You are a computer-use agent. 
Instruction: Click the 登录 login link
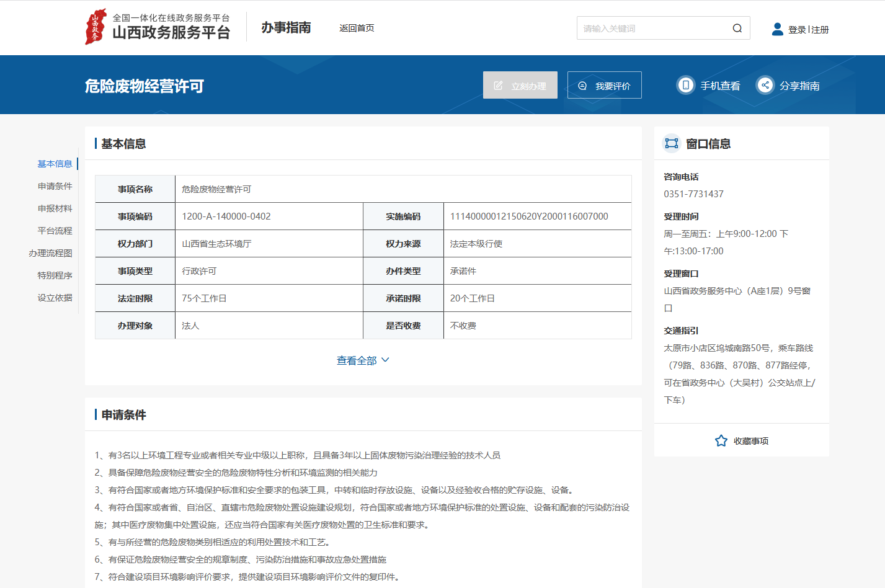796,30
